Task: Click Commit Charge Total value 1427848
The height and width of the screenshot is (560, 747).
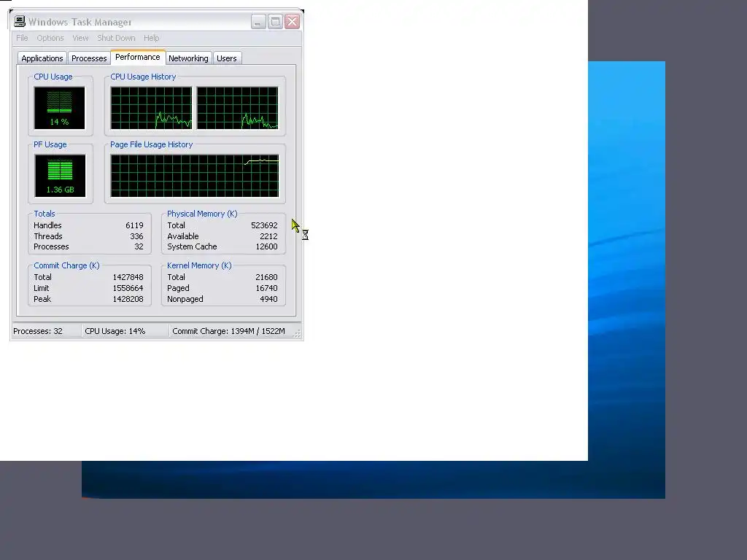Action: tap(128, 277)
